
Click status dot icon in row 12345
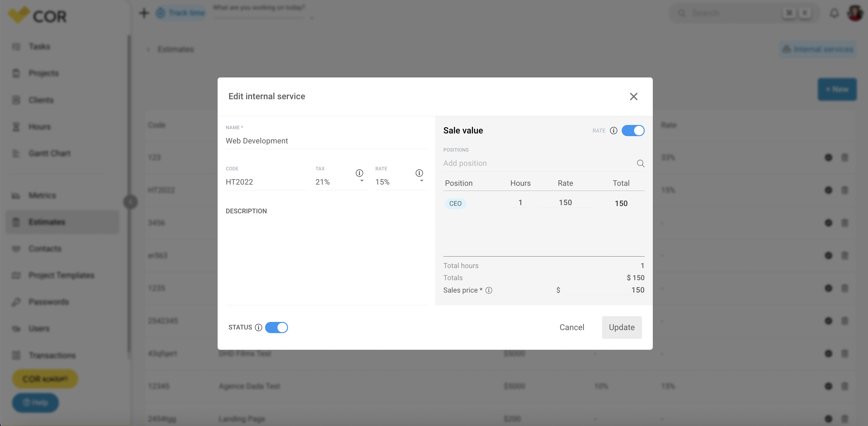click(x=828, y=386)
